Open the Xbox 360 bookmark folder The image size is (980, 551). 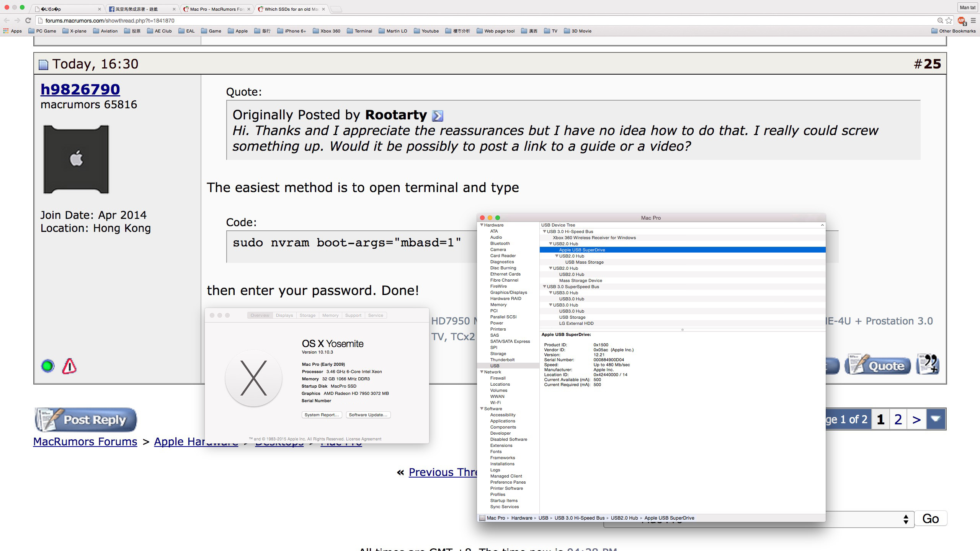tap(327, 31)
